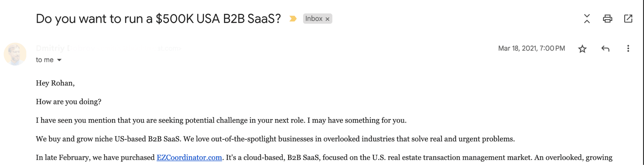The image size is (644, 165).
Task: Expand recipient details arrow beside "to me"
Action: pyautogui.click(x=59, y=60)
